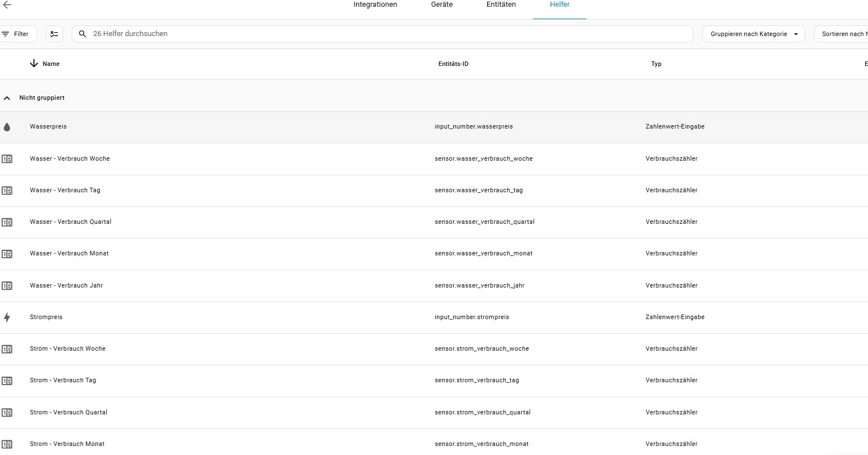Image resolution: width=868 pixels, height=455 pixels.
Task: Open the Wasserpreis helper row
Action: [x=434, y=127]
